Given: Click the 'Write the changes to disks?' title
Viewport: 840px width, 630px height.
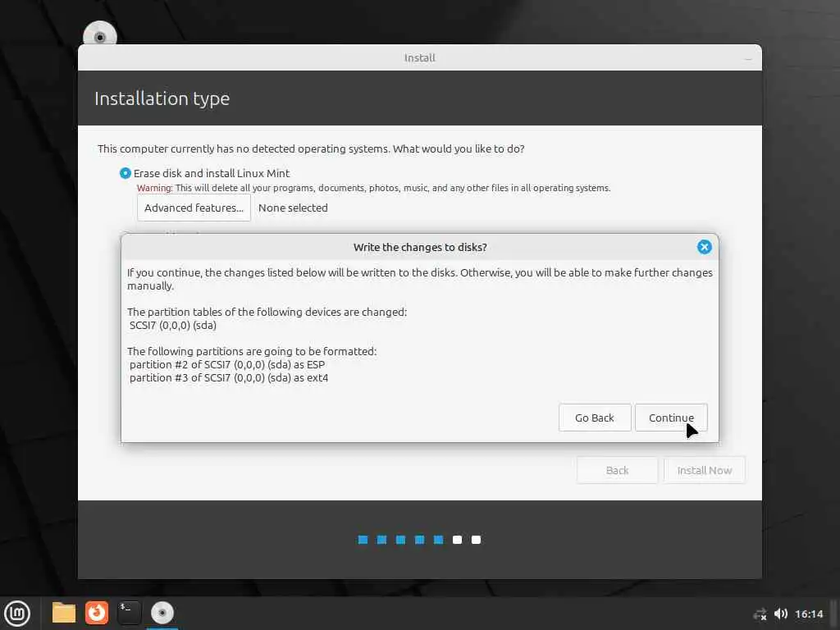Looking at the screenshot, I should 420,247.
